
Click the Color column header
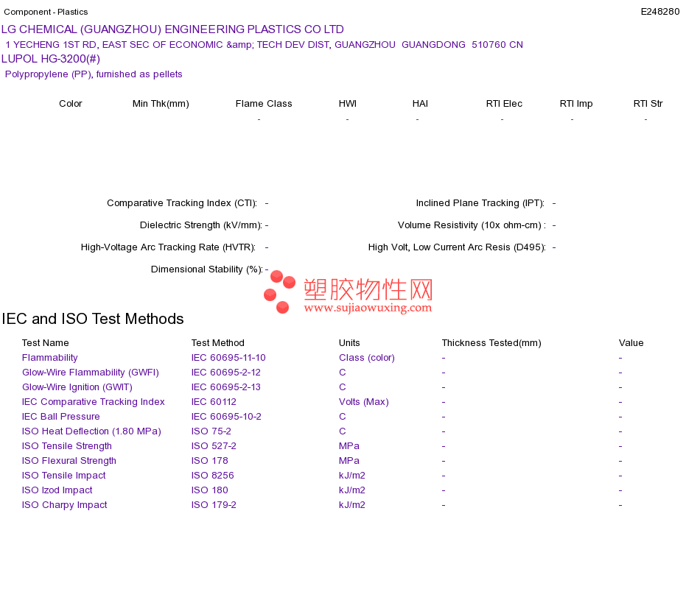click(x=71, y=104)
